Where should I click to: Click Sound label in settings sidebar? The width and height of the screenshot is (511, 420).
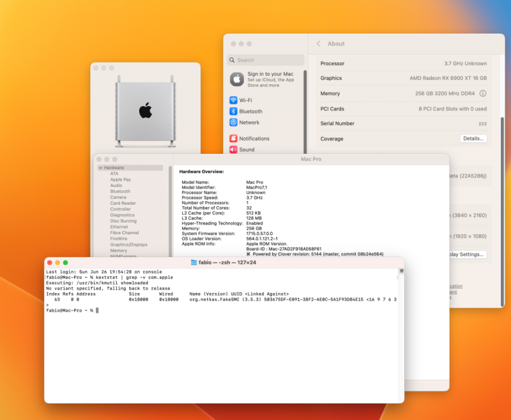coord(247,149)
